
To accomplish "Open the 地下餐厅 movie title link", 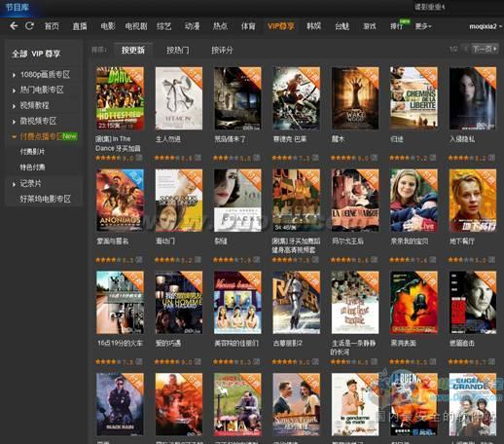I will pyautogui.click(x=462, y=241).
